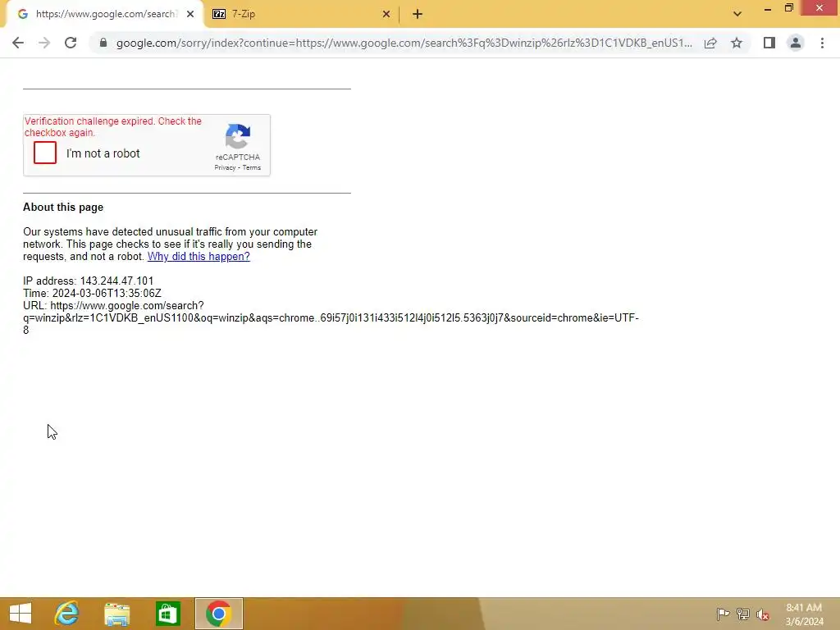Share this page via share icon

710,43
